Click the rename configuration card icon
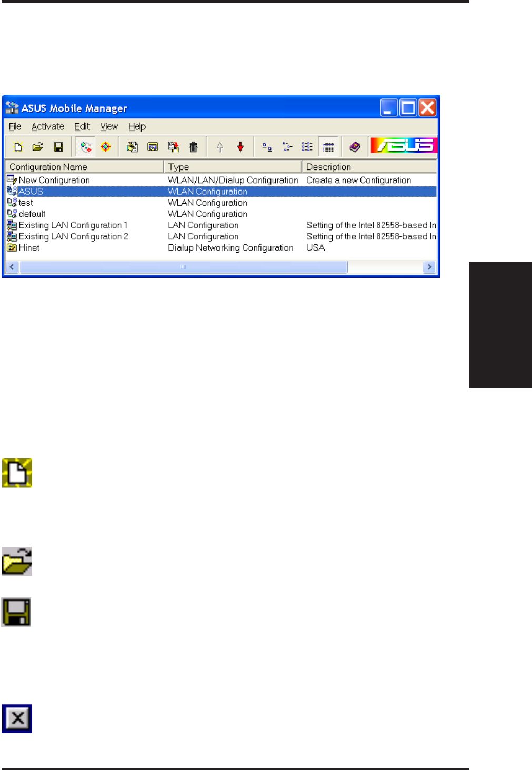 (x=153, y=147)
